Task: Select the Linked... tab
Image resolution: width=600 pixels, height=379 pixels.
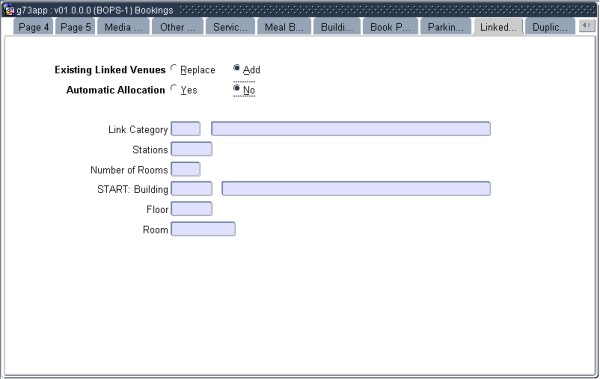Action: point(498,27)
